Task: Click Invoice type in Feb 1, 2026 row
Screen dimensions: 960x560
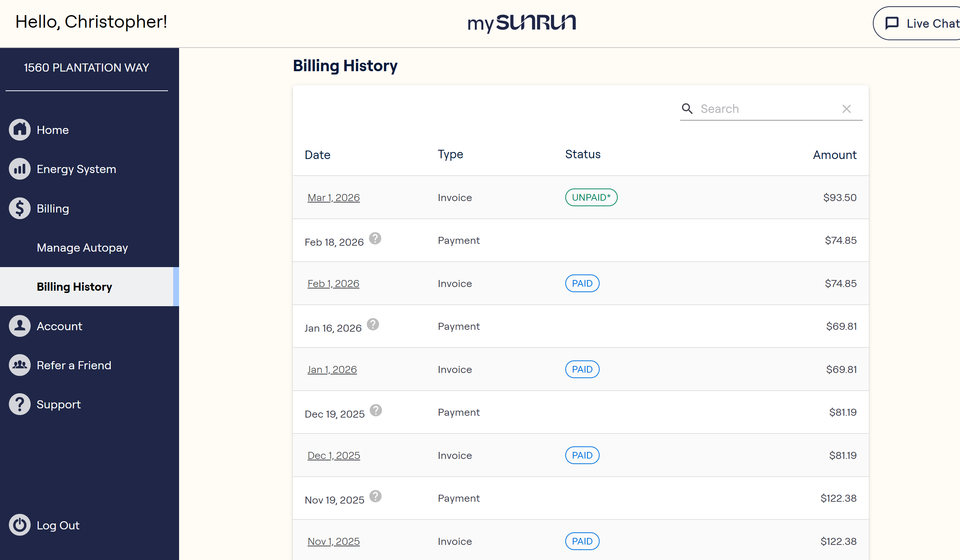Action: pos(455,284)
